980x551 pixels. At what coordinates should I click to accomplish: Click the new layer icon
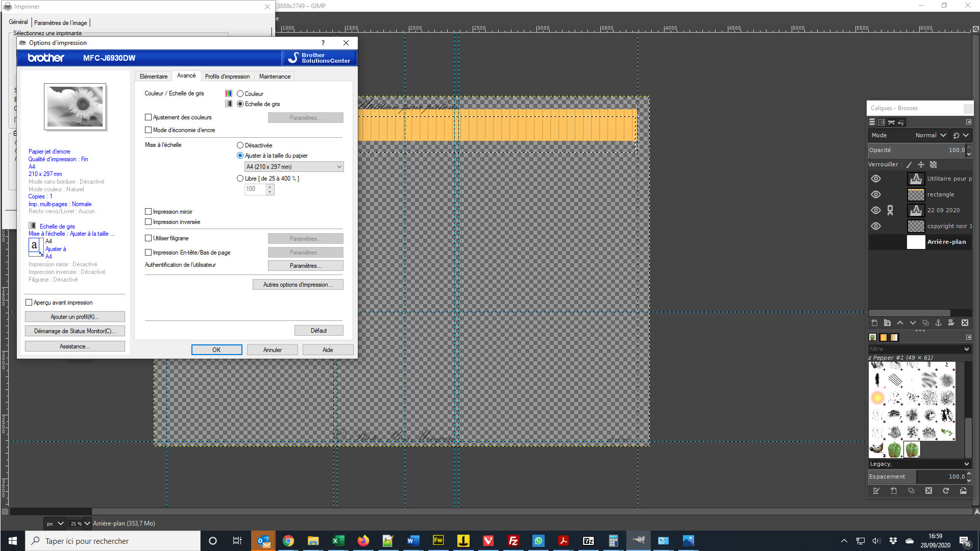pos(874,323)
